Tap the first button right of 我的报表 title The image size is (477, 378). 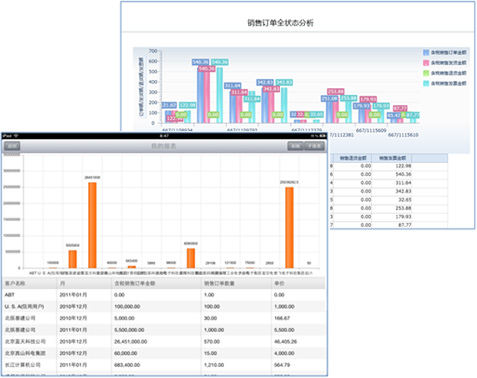click(x=295, y=146)
